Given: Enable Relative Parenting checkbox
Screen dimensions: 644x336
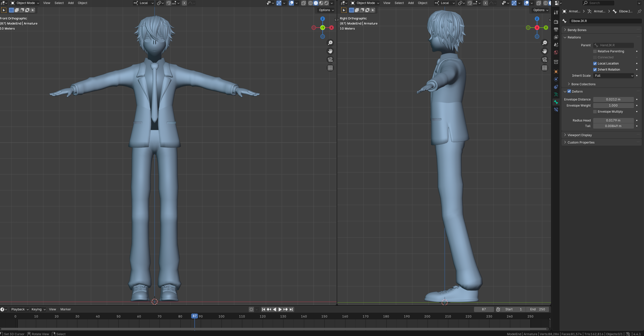Looking at the screenshot, I should click(595, 51).
